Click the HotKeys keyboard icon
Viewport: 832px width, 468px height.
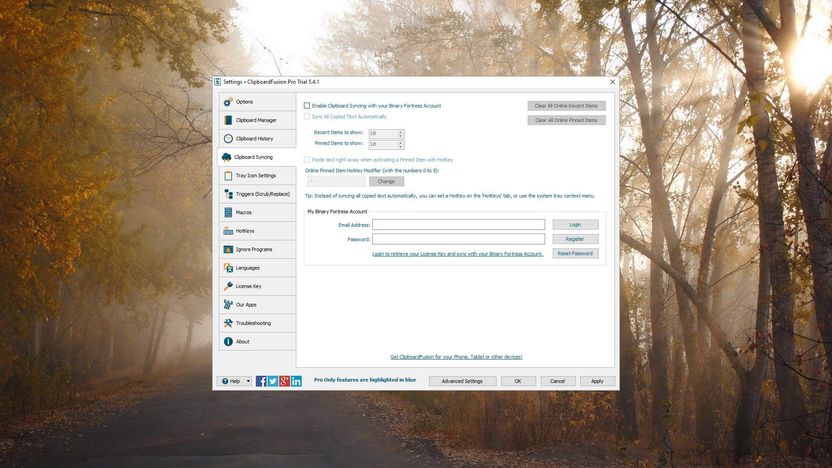[228, 231]
